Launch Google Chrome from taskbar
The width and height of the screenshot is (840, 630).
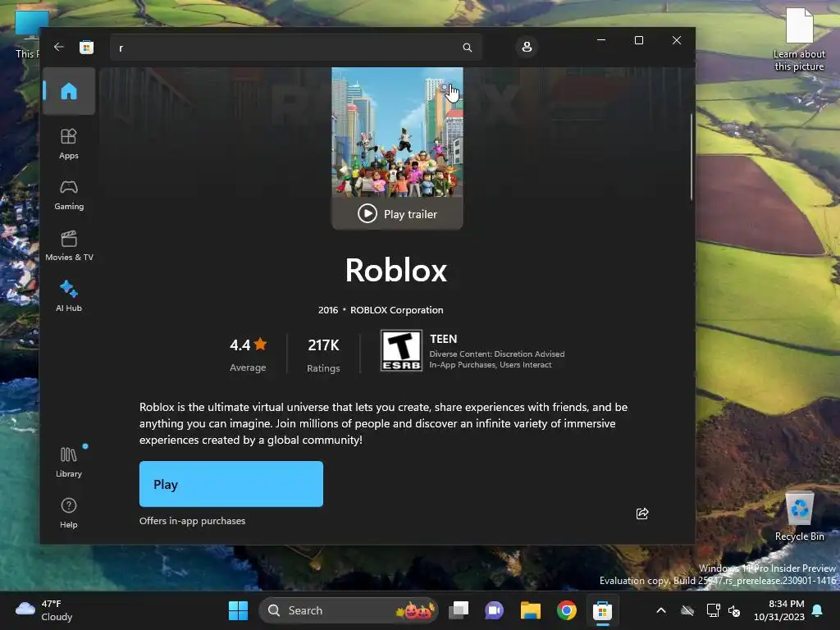566,610
